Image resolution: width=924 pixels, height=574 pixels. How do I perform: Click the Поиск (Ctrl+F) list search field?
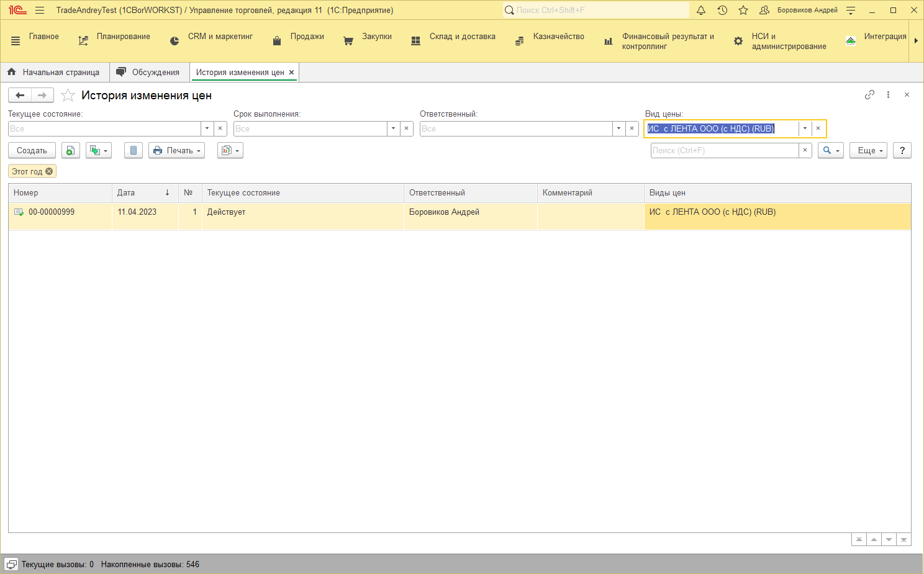(x=724, y=150)
